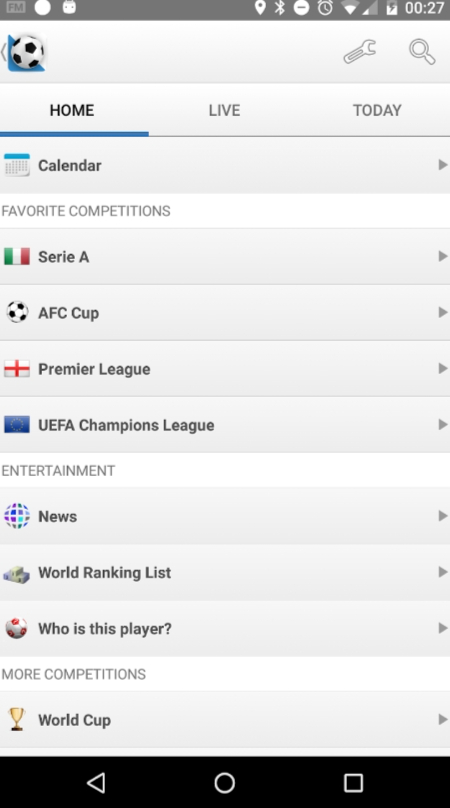Tap the globe icon next to News

coord(17,516)
